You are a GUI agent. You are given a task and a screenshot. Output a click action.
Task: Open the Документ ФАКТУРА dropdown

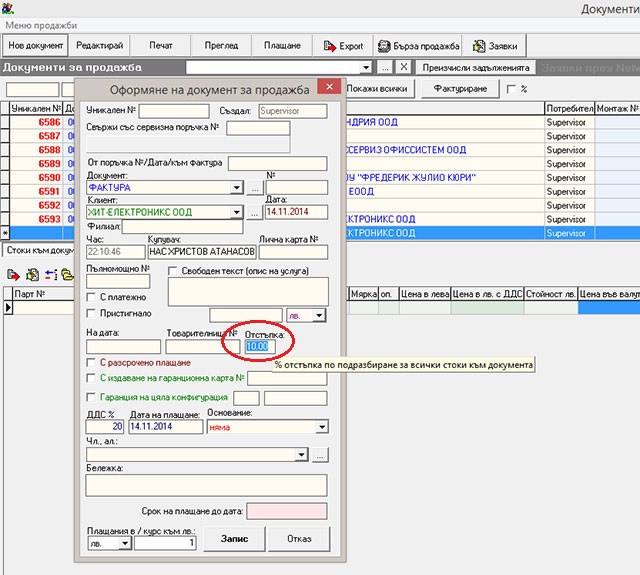tap(237, 188)
